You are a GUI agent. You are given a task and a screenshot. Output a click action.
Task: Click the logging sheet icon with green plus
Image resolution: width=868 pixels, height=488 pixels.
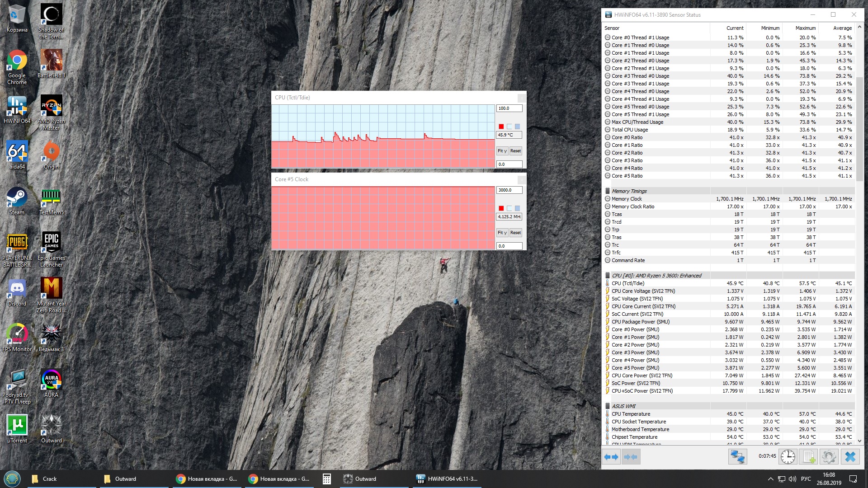pyautogui.click(x=809, y=457)
